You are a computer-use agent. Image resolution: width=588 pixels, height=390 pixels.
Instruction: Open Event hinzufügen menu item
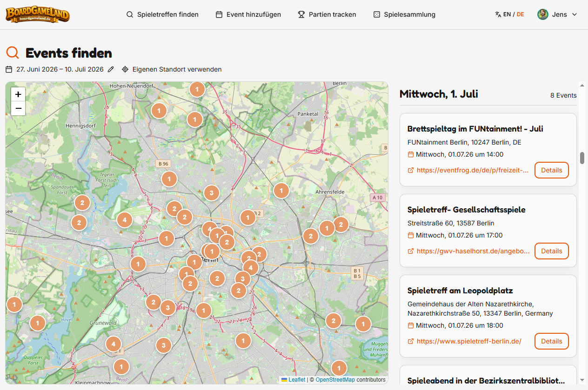tap(248, 14)
